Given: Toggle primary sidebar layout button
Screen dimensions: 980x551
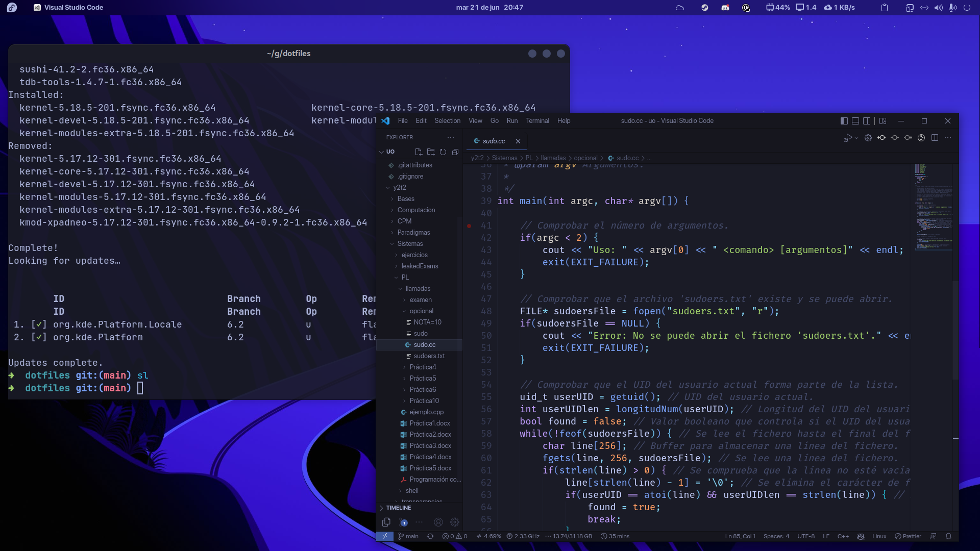Looking at the screenshot, I should (x=844, y=121).
